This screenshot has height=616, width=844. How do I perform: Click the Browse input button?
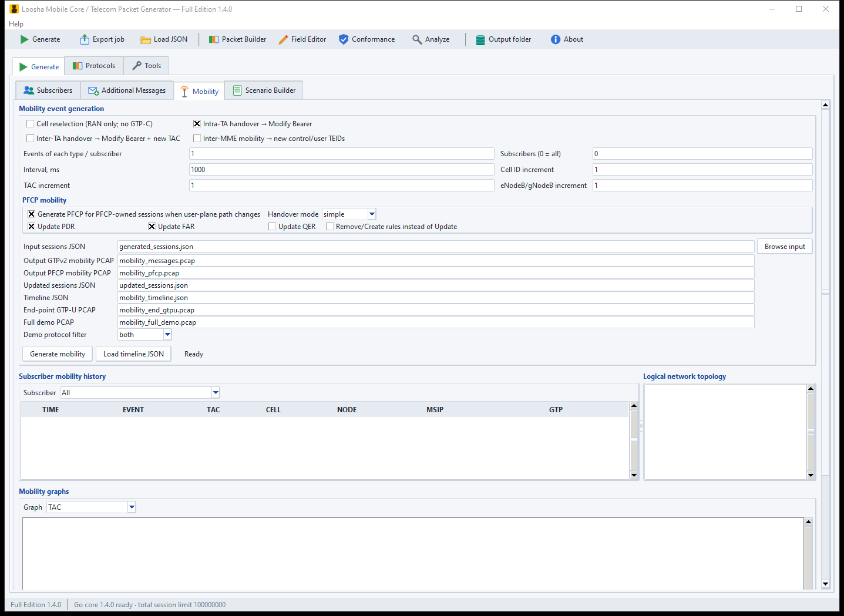(x=785, y=247)
